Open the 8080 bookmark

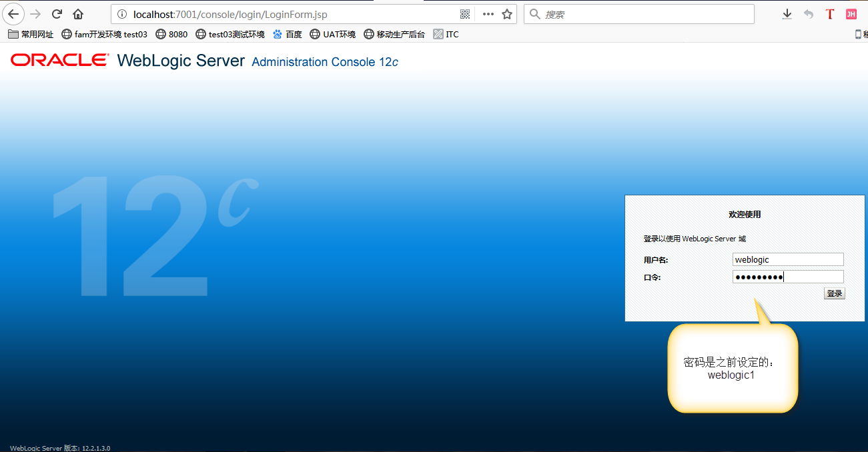(x=171, y=34)
